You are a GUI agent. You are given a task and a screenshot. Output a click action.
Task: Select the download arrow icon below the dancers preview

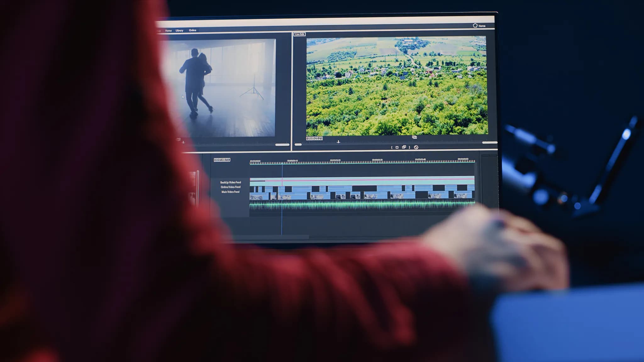183,142
